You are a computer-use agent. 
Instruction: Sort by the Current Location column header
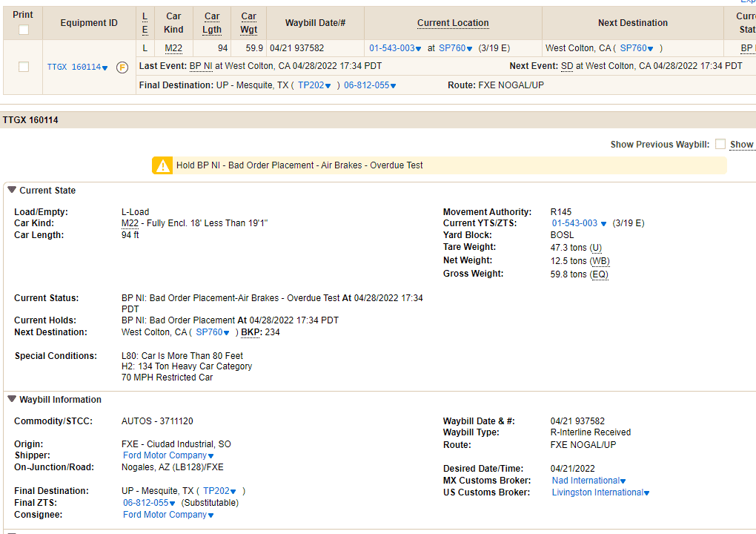pyautogui.click(x=453, y=23)
